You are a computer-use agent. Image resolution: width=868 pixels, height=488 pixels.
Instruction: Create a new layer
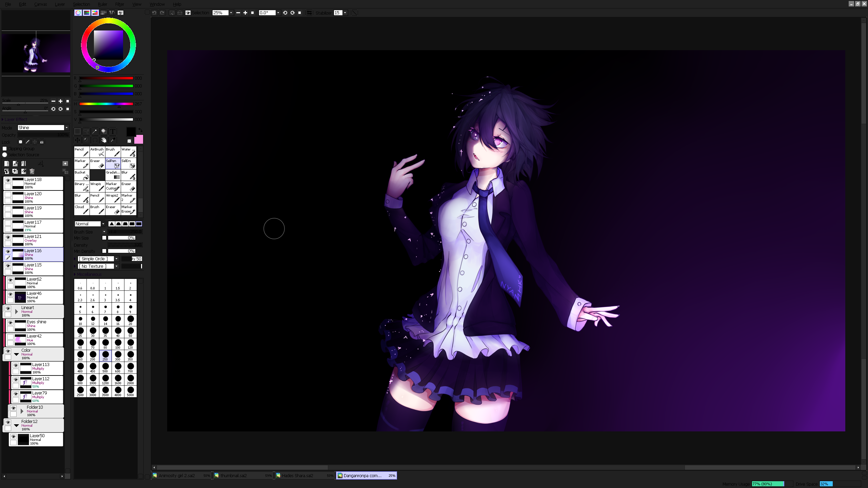pos(6,163)
